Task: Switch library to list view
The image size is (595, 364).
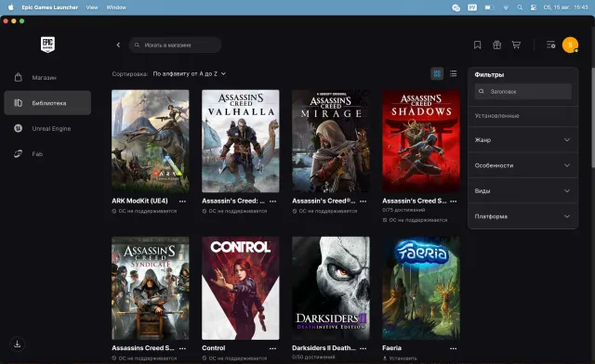Action: coord(453,73)
